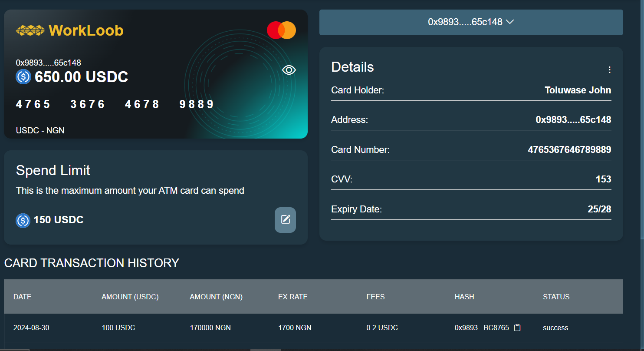Click the transaction date 2024-08-30
Screen dimensions: 644x351
[31, 328]
